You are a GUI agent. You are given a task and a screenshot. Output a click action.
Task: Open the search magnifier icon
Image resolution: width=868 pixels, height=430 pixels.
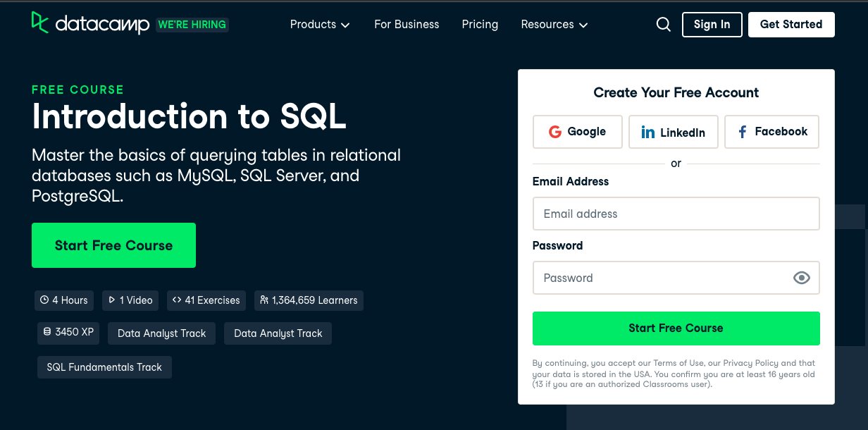point(663,25)
